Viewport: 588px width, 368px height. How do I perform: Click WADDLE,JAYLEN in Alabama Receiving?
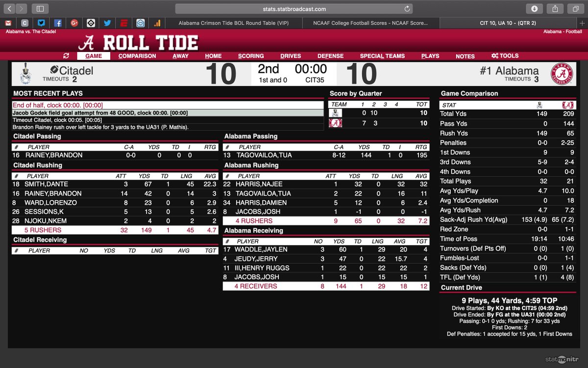click(261, 249)
